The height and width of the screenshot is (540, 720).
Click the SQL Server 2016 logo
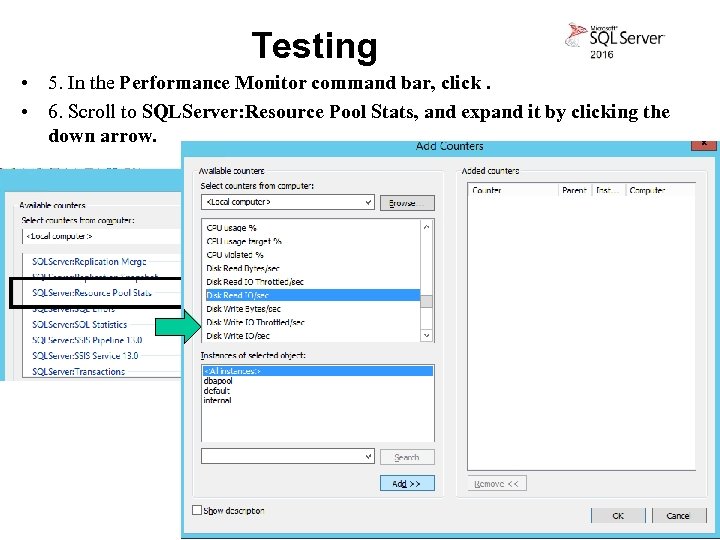point(614,40)
